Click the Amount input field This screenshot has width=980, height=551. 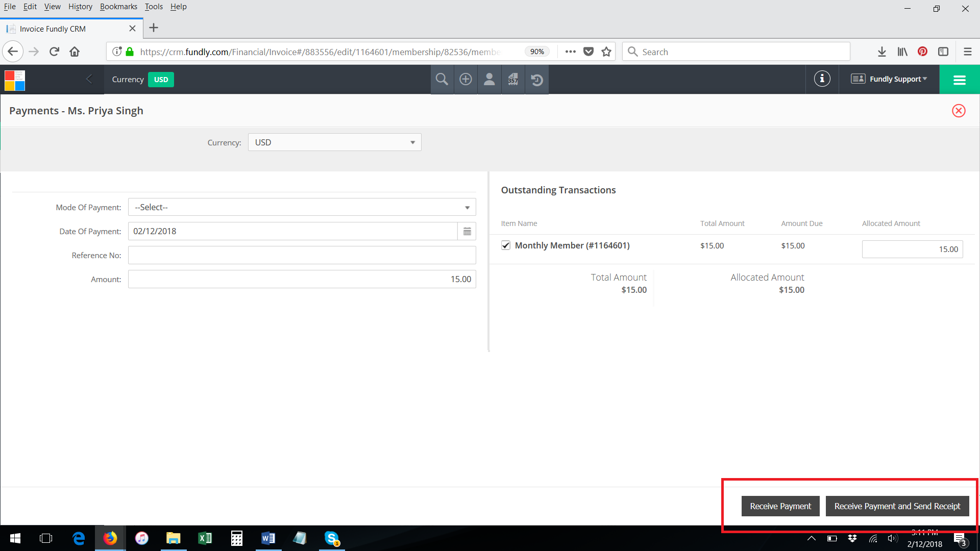coord(302,279)
